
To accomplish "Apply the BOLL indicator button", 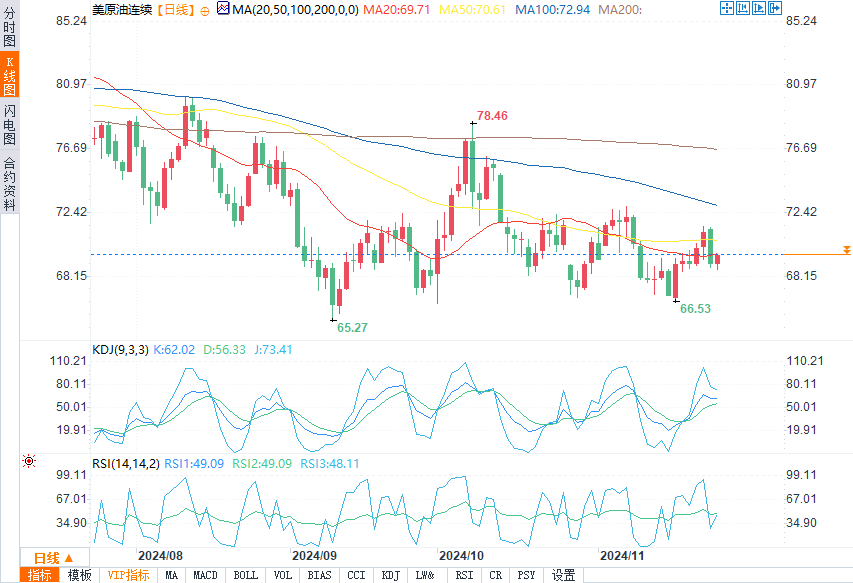I will [245, 575].
